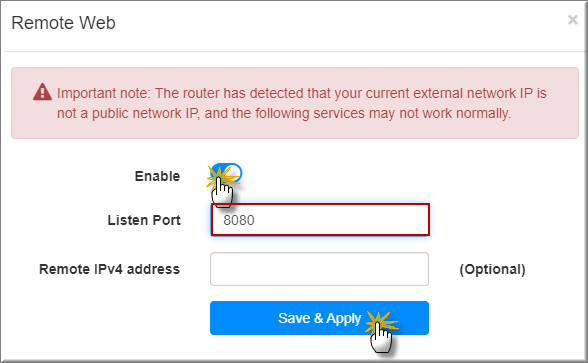Viewport: 588px width, 363px height.
Task: Click the Remote IPv4 address label
Action: point(110,269)
